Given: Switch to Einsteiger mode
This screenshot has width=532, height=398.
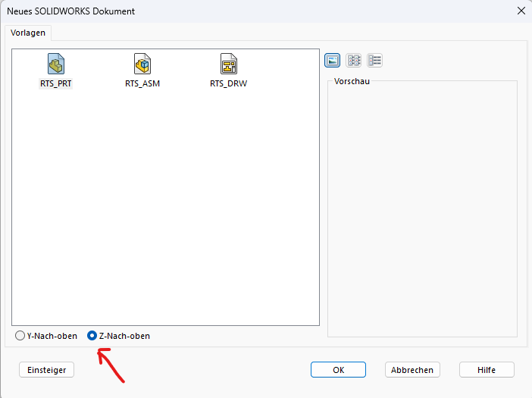Looking at the screenshot, I should 46,370.
